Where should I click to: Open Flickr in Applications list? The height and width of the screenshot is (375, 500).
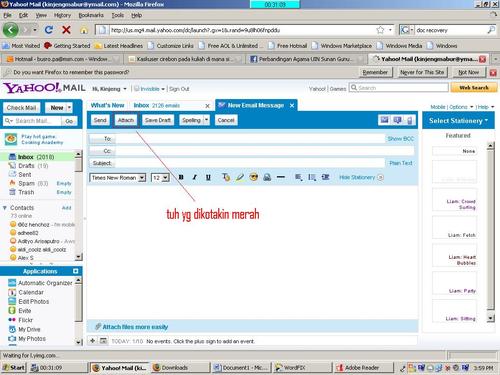tap(25, 320)
